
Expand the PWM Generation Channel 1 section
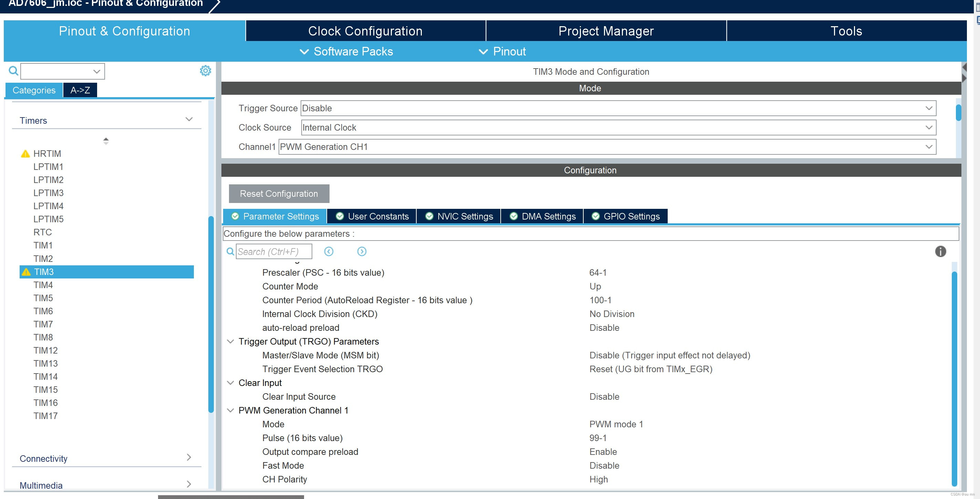(x=230, y=410)
